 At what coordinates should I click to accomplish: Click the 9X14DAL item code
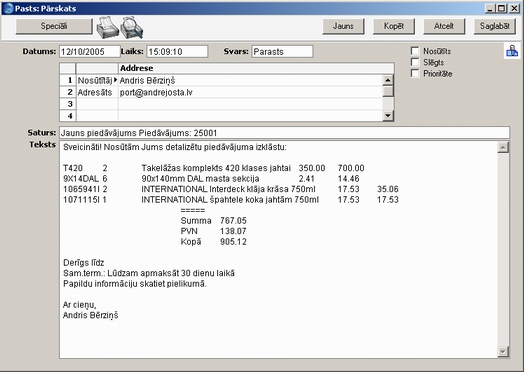coord(81,178)
